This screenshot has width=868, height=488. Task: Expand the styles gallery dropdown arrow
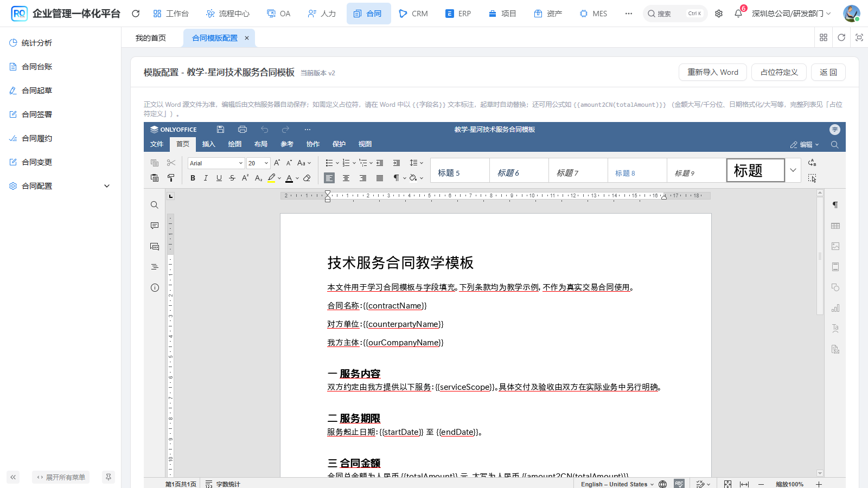[793, 170]
